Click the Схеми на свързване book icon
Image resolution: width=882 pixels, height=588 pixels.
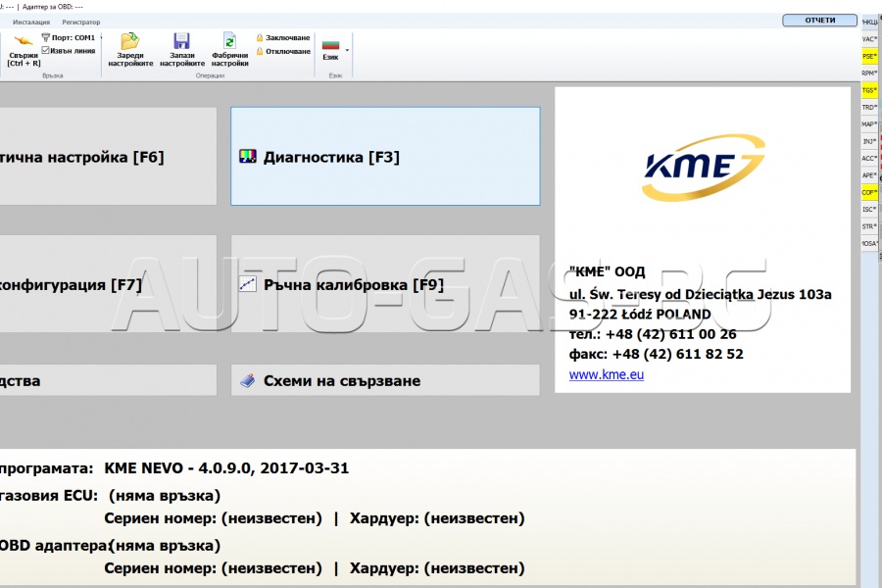coord(248,380)
